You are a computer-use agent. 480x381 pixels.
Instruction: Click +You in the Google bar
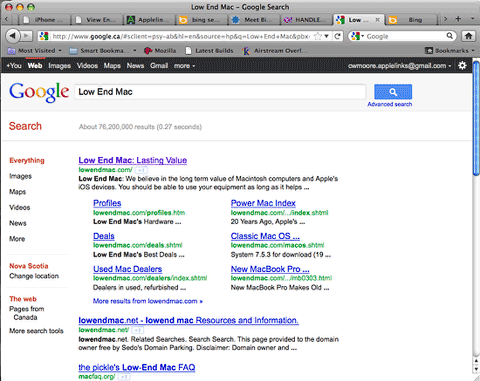[14, 66]
